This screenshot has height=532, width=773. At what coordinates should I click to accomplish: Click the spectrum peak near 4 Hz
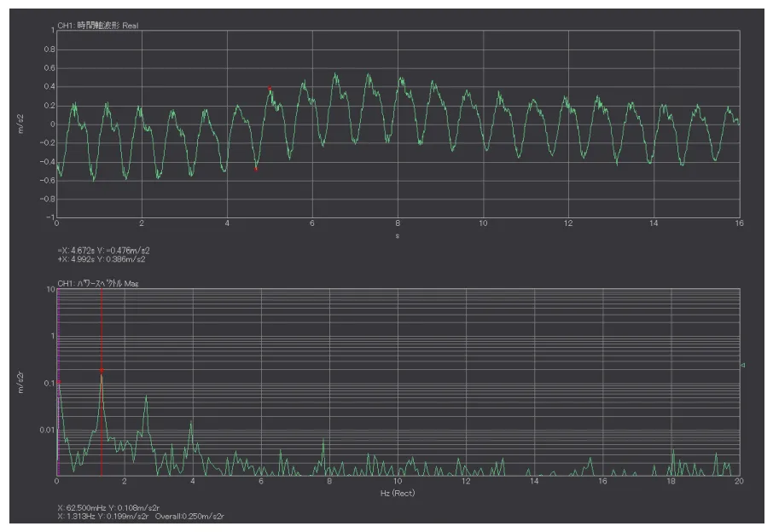(191, 424)
